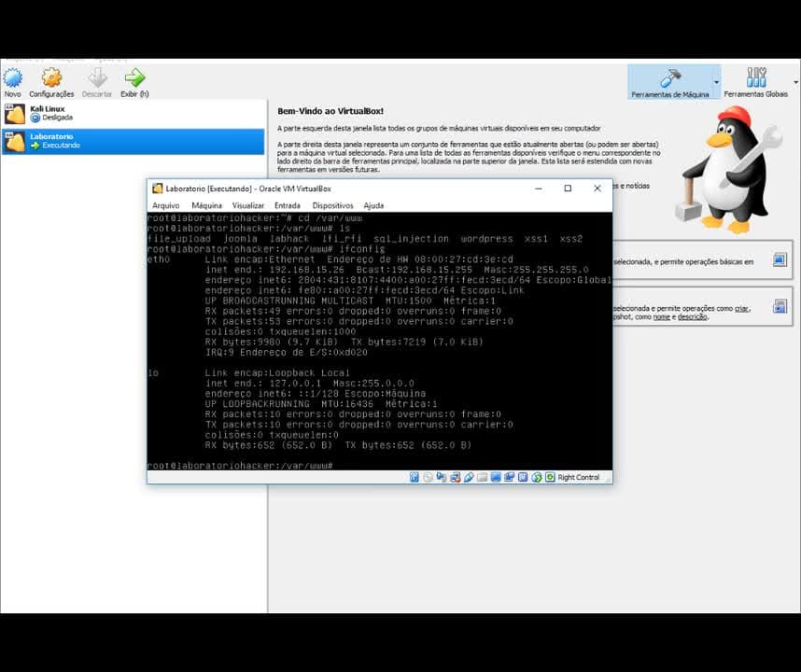Click the keyboard capture indicator beside Right Control
This screenshot has width=801, height=672.
(x=550, y=477)
